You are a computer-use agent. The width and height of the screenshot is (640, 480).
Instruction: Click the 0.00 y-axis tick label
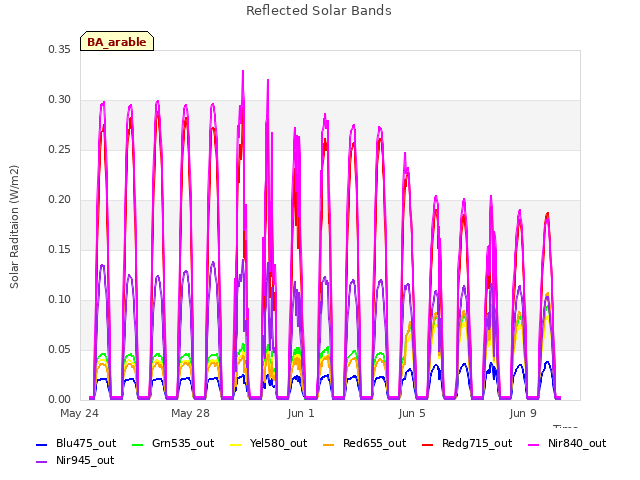click(60, 400)
